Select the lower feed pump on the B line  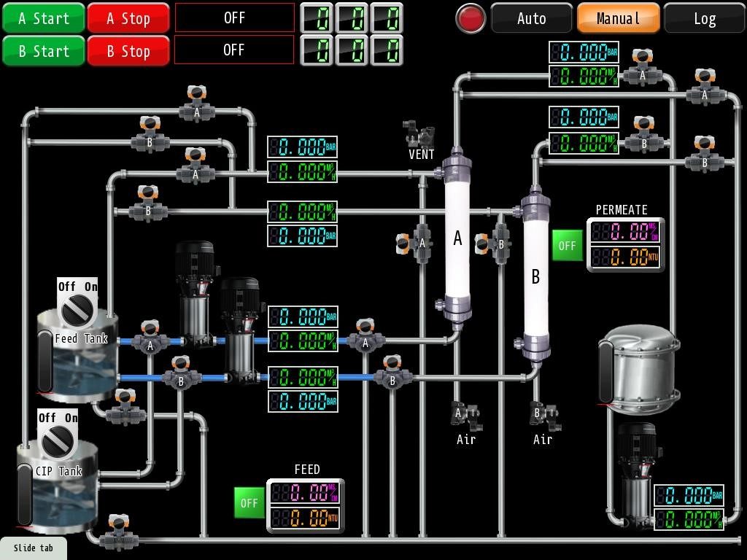coord(241,330)
